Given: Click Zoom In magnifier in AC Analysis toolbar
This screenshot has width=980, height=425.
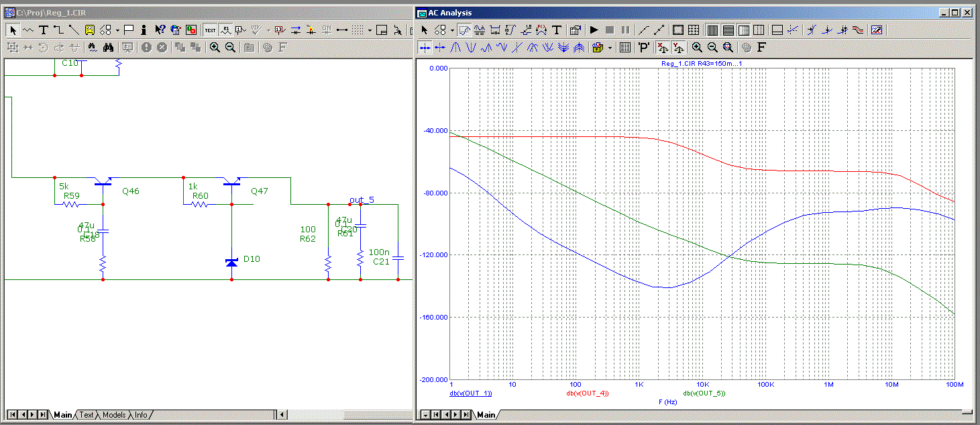Looking at the screenshot, I should pos(698,47).
